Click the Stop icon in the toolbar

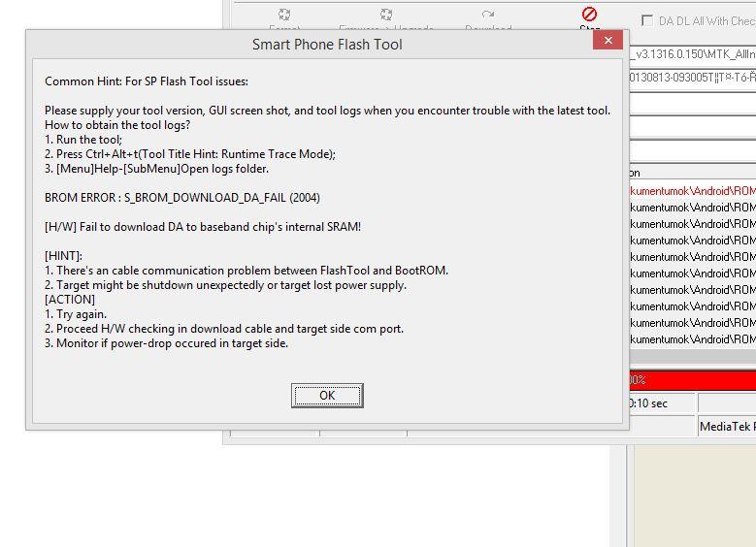[x=589, y=15]
